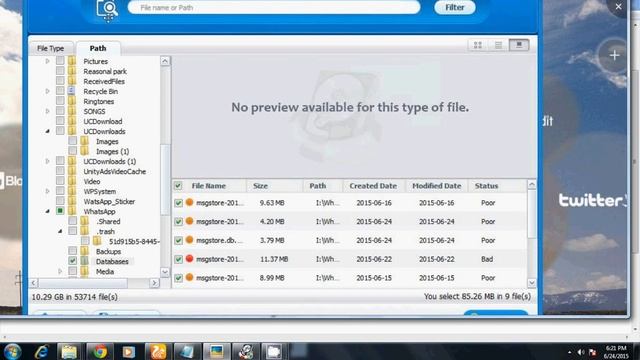Click the Databases folder icon
Screen dimensions: 640x360
click(84, 261)
